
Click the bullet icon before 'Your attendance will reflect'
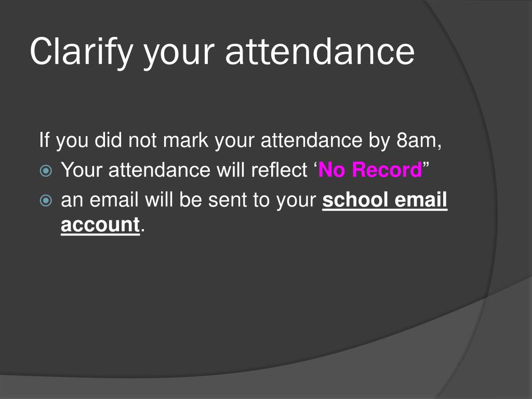(46, 170)
